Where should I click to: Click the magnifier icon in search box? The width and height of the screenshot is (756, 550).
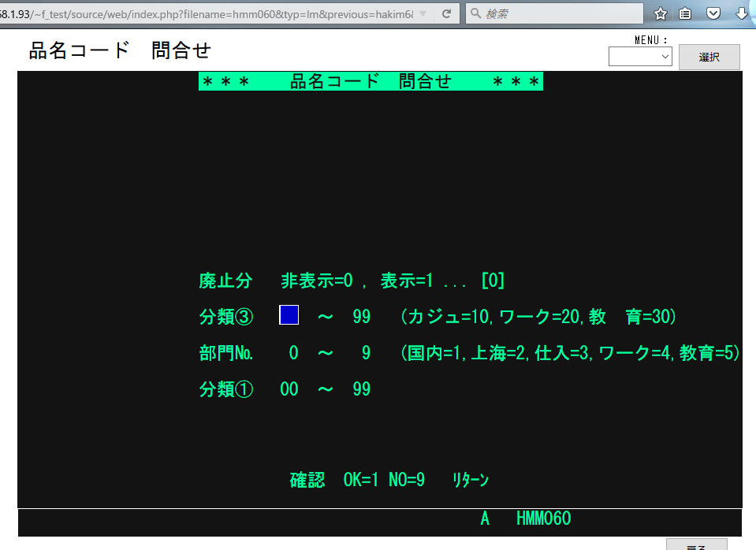(x=475, y=14)
